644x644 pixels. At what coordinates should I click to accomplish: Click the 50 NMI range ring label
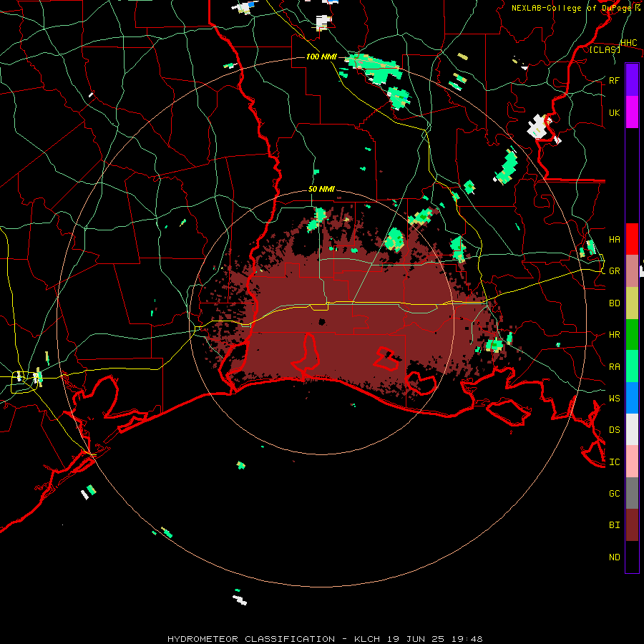(321, 190)
